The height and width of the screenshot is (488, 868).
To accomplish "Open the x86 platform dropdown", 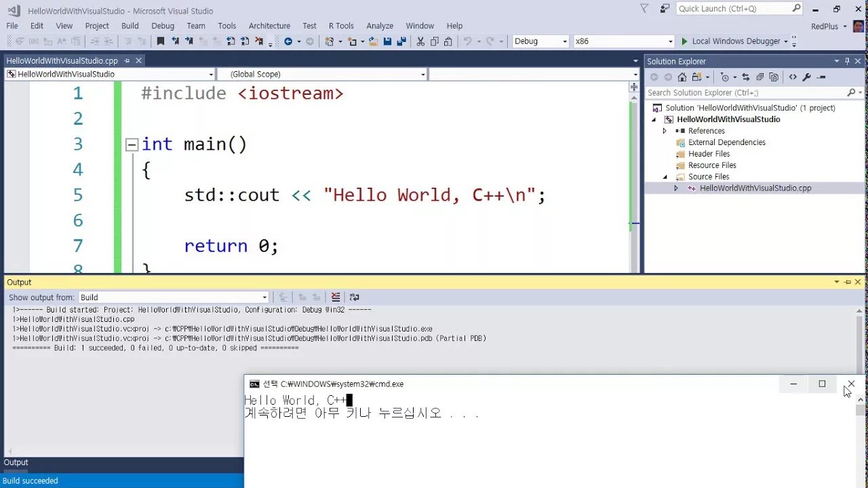I will tap(671, 41).
